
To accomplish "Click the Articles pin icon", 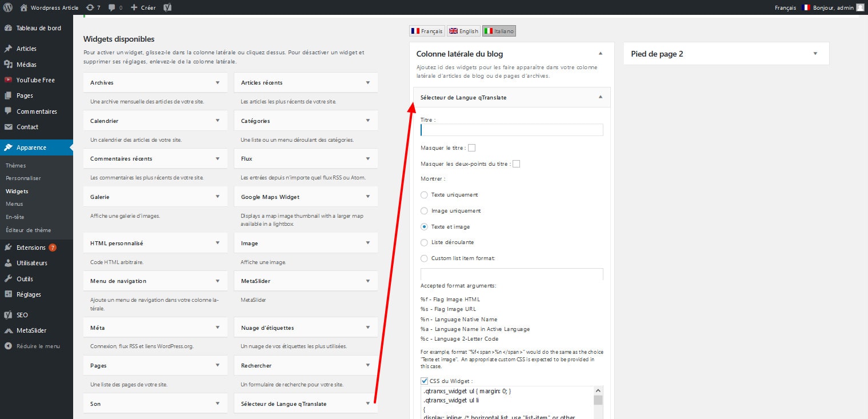I will pos(8,49).
